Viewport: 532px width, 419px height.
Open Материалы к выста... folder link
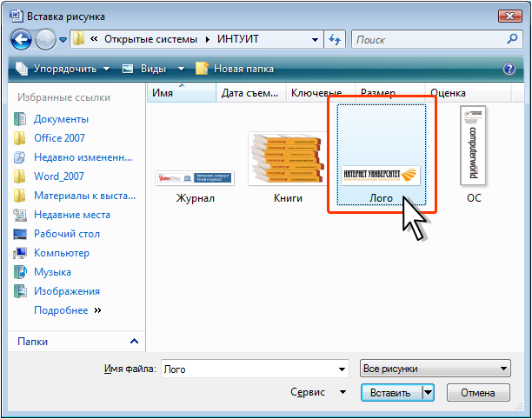(x=85, y=196)
